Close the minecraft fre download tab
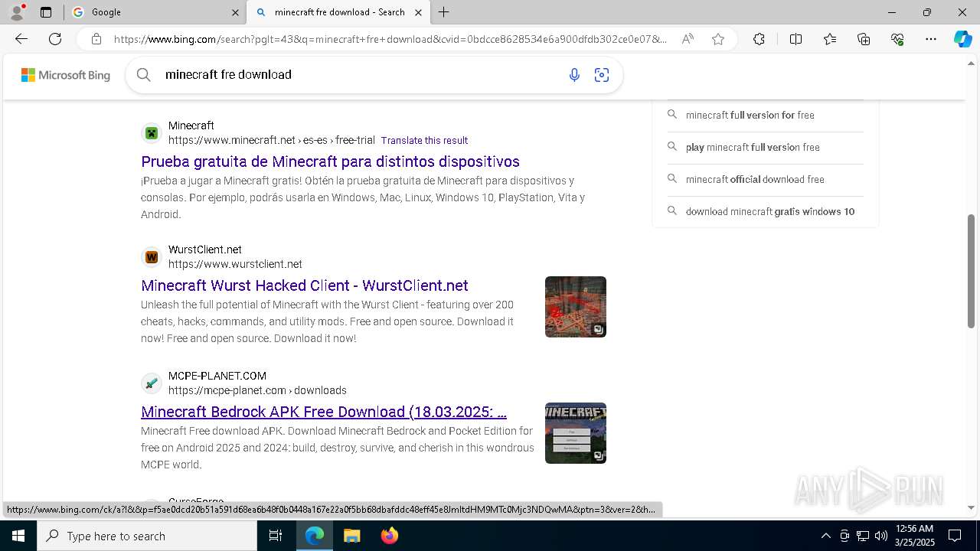 (x=418, y=12)
